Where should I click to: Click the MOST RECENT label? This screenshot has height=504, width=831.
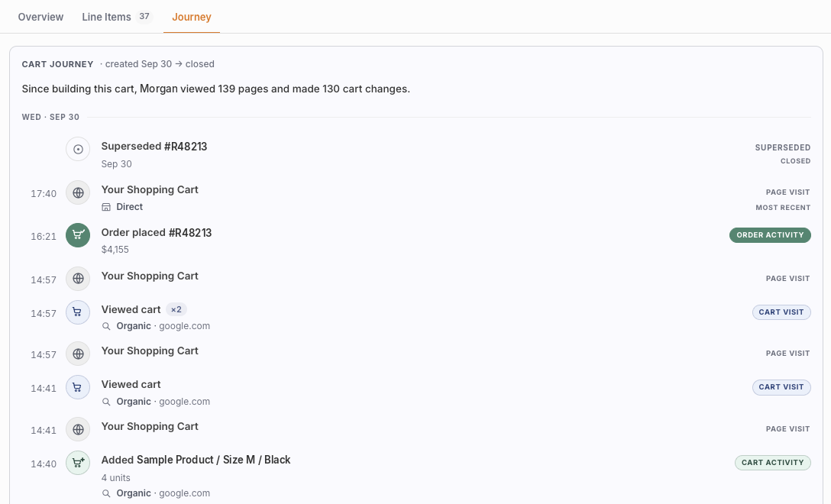[x=783, y=208]
